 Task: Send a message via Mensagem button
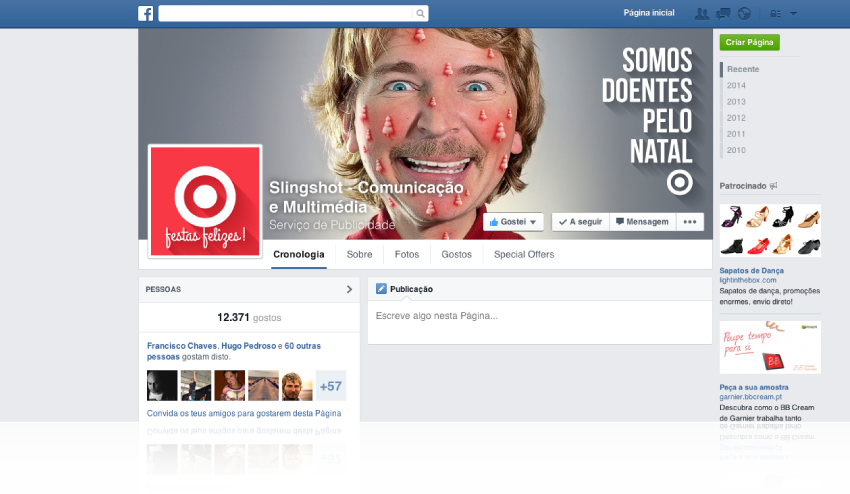pyautogui.click(x=641, y=222)
